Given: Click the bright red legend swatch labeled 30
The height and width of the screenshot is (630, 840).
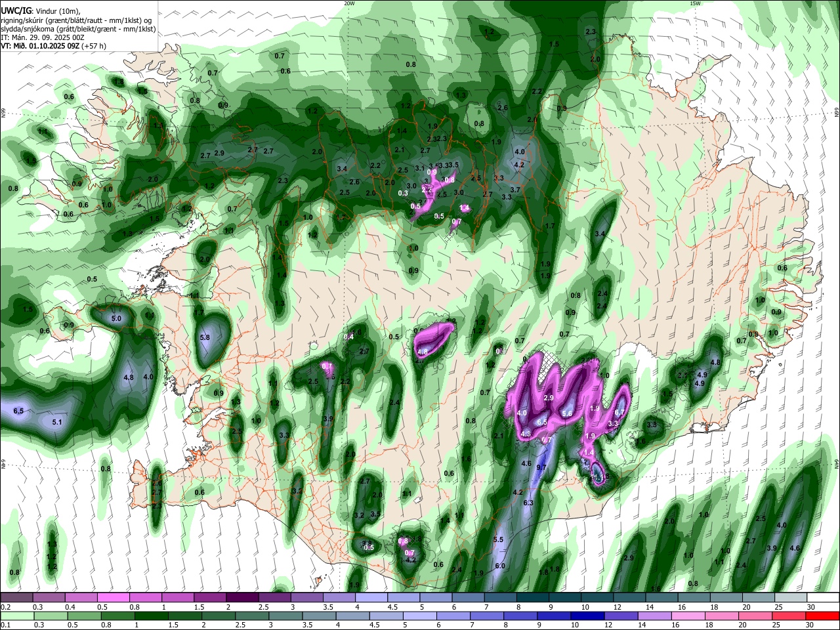Looking at the screenshot, I should (x=822, y=616).
